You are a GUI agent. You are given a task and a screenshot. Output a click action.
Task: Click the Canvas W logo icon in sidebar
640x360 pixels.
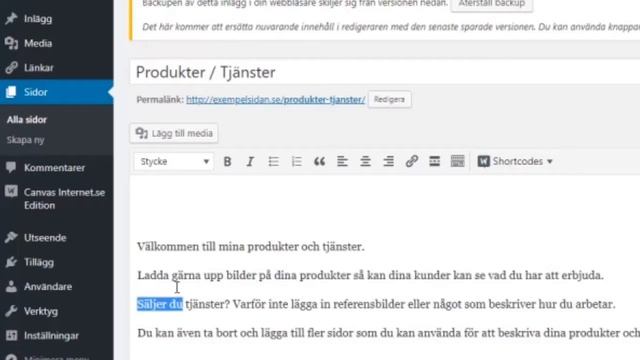coord(11,191)
